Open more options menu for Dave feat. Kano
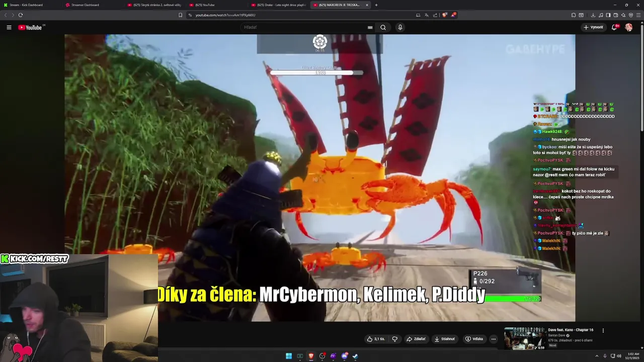Viewport: 644px width, 362px height. click(603, 330)
